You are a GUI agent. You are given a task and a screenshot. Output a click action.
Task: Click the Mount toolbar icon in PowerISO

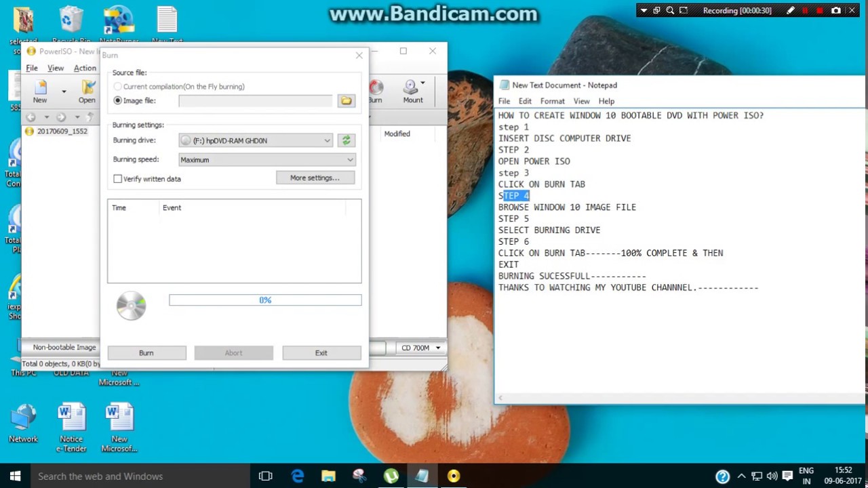(x=412, y=91)
